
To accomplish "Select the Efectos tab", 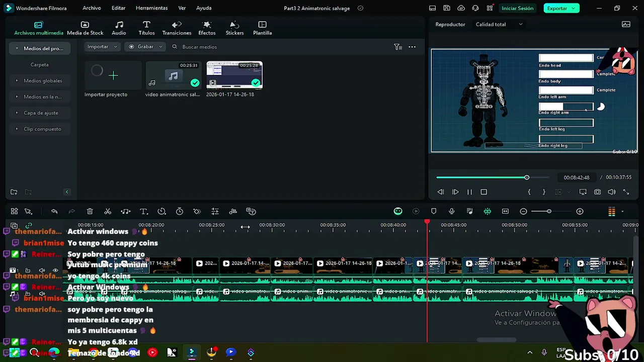I will coord(207,28).
